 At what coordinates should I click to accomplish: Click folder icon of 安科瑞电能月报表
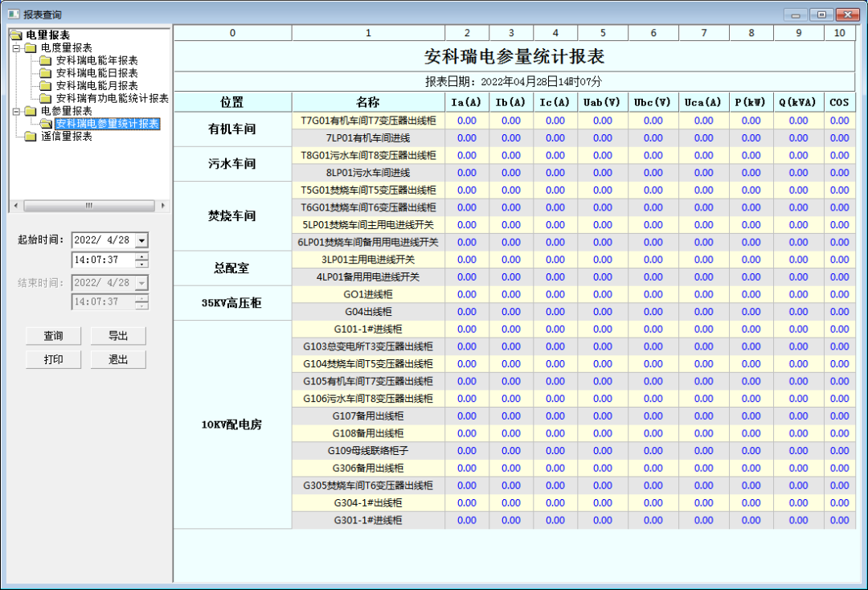pyautogui.click(x=46, y=86)
